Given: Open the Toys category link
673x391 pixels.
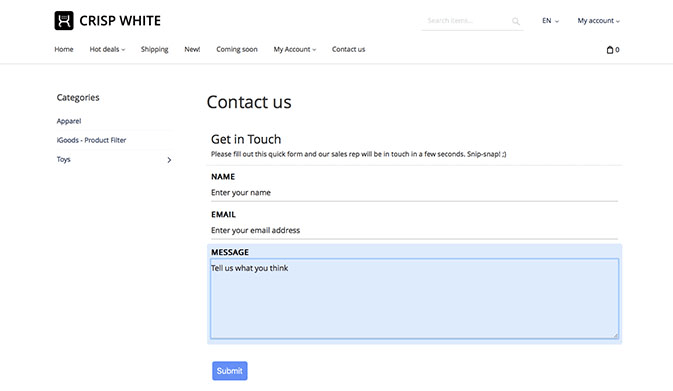Looking at the screenshot, I should [64, 159].
